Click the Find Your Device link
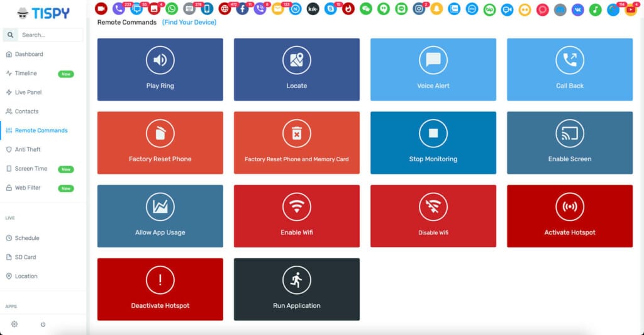Image resolution: width=644 pixels, height=335 pixels. 189,23
